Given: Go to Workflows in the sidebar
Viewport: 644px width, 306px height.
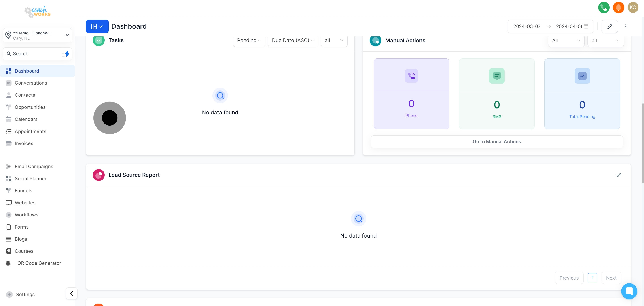Looking at the screenshot, I should pos(27,215).
